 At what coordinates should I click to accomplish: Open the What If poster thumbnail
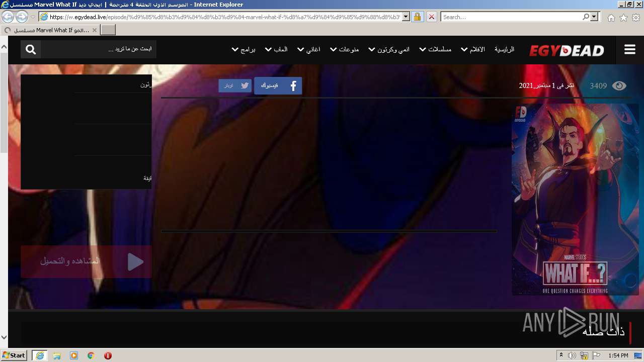[575, 199]
